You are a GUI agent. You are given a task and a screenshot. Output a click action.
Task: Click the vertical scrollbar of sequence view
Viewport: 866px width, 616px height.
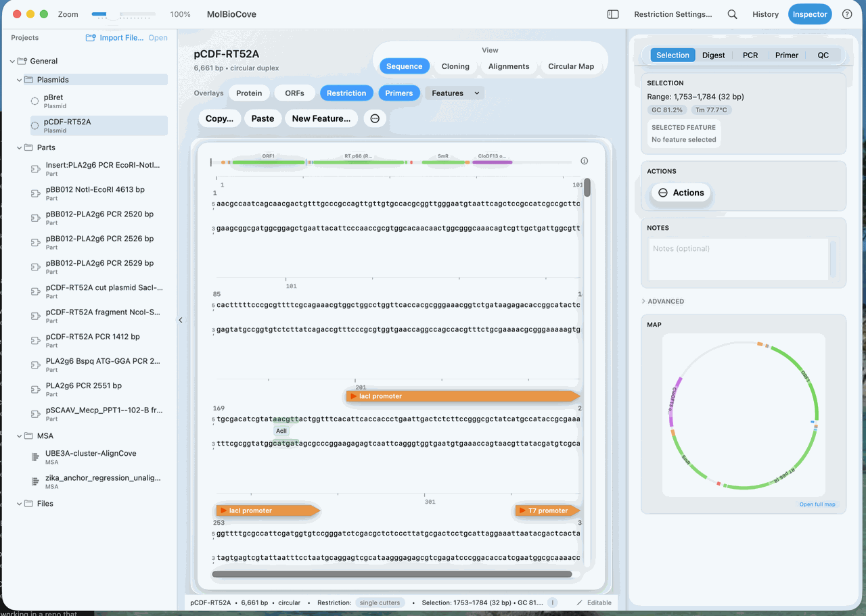(587, 187)
